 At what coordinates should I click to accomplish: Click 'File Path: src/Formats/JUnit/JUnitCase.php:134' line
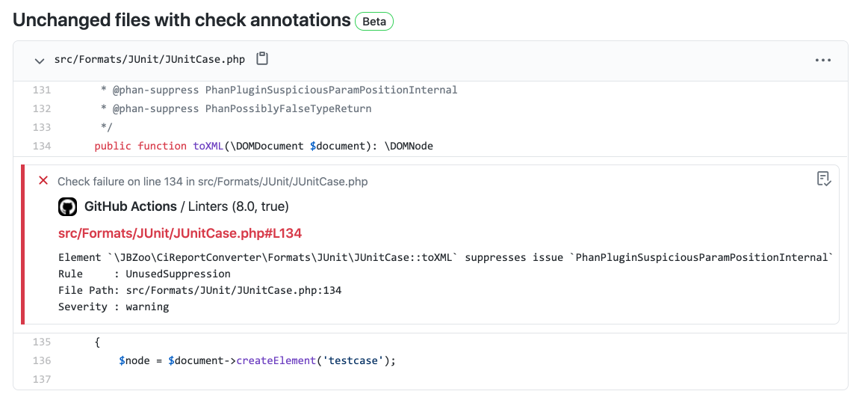click(x=200, y=290)
